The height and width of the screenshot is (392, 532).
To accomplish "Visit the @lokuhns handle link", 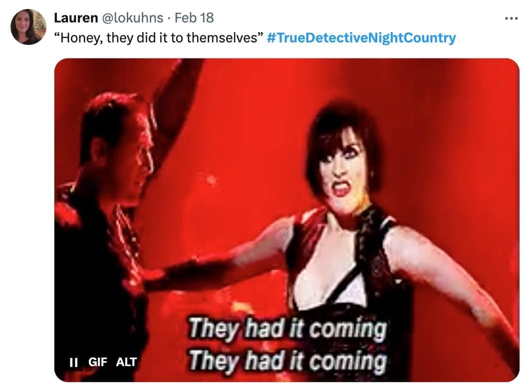I will click(x=133, y=18).
